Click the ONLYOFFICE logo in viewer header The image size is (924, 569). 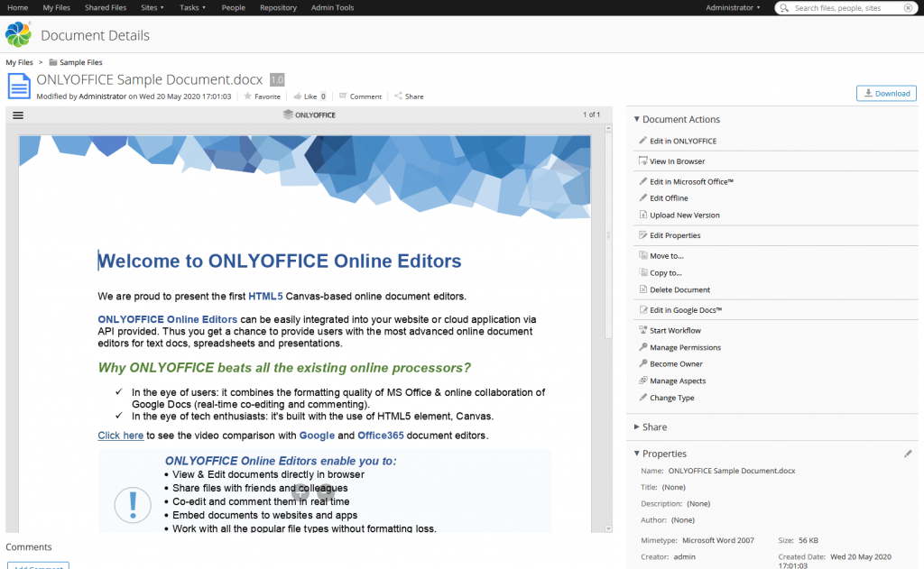pyautogui.click(x=310, y=115)
